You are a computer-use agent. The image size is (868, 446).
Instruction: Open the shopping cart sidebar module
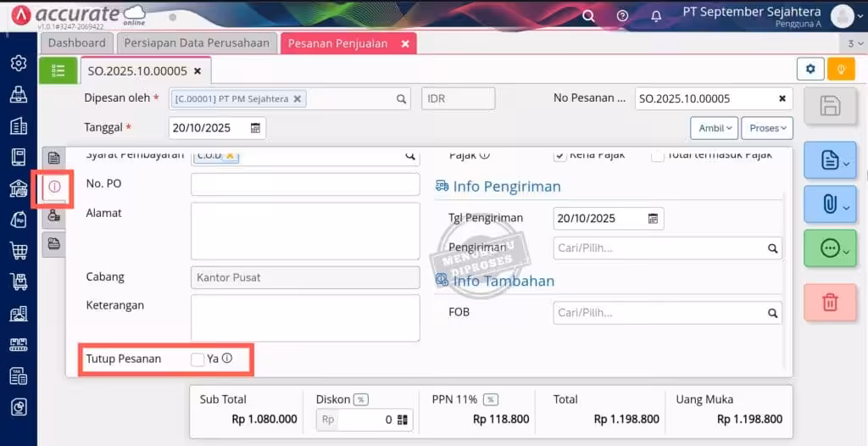tap(18, 250)
